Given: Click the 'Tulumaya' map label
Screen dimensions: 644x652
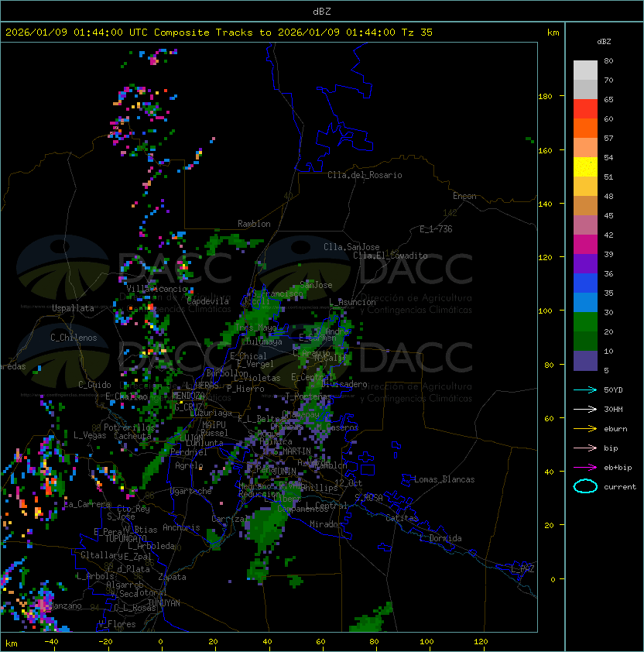Looking at the screenshot, I should tap(264, 341).
